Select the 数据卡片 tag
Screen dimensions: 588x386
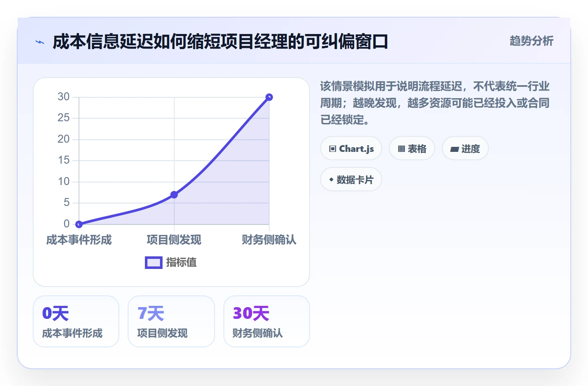[x=351, y=180]
